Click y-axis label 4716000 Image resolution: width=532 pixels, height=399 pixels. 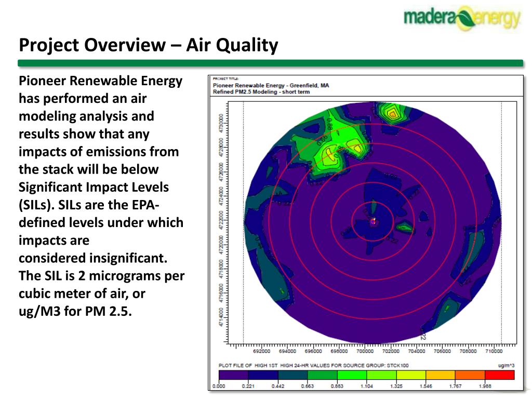[x=221, y=293]
